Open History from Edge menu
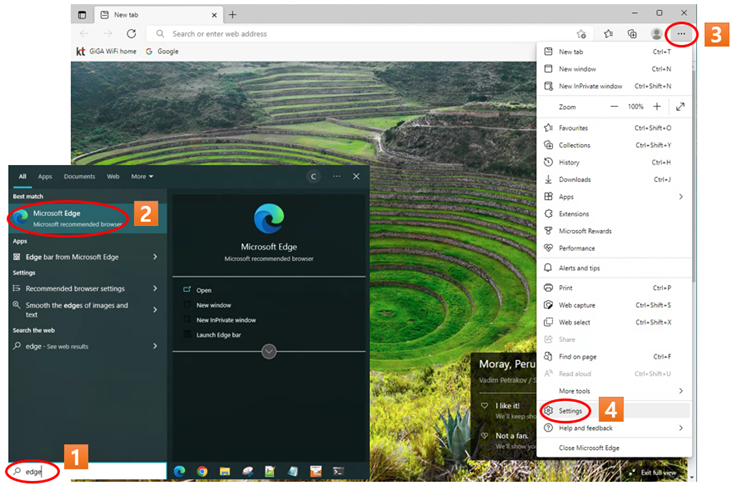This screenshot has height=491, width=737. click(613, 163)
